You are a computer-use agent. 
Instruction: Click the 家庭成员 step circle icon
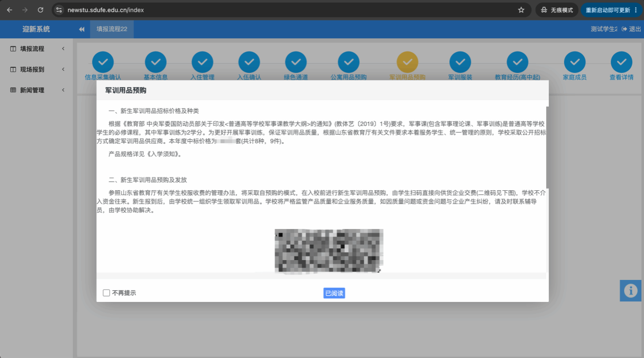575,62
